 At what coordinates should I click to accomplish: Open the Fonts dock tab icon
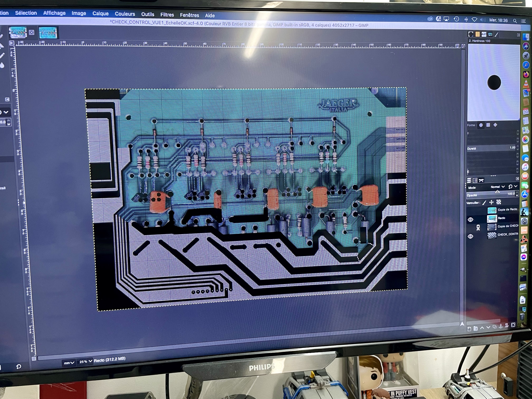(484, 34)
